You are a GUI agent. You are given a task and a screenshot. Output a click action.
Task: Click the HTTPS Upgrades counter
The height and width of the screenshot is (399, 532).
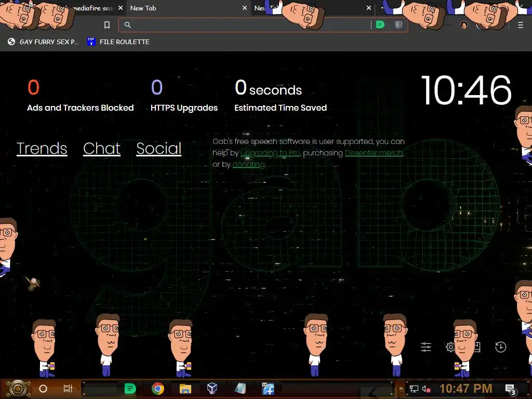coord(184,96)
